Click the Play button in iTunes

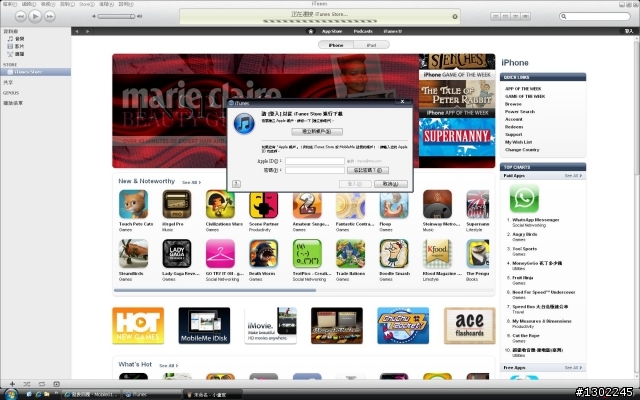point(35,16)
